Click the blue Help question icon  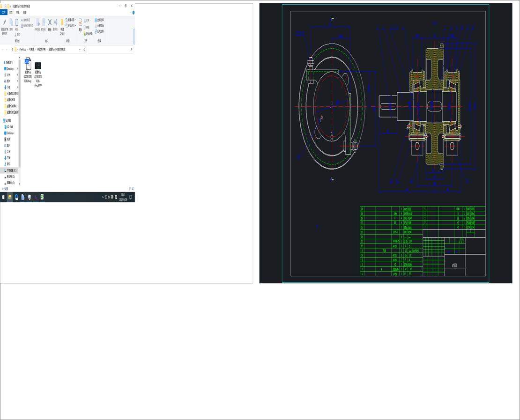click(x=134, y=13)
